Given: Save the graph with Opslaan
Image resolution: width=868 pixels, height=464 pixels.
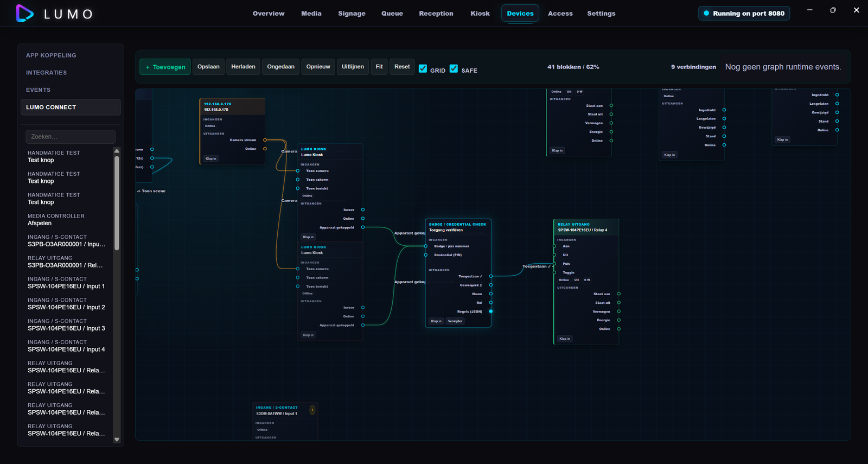Looking at the screenshot, I should click(208, 67).
